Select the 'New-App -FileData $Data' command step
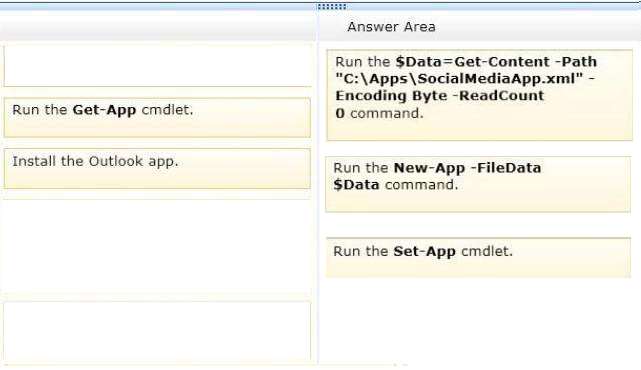The image size is (641, 370). [478, 184]
